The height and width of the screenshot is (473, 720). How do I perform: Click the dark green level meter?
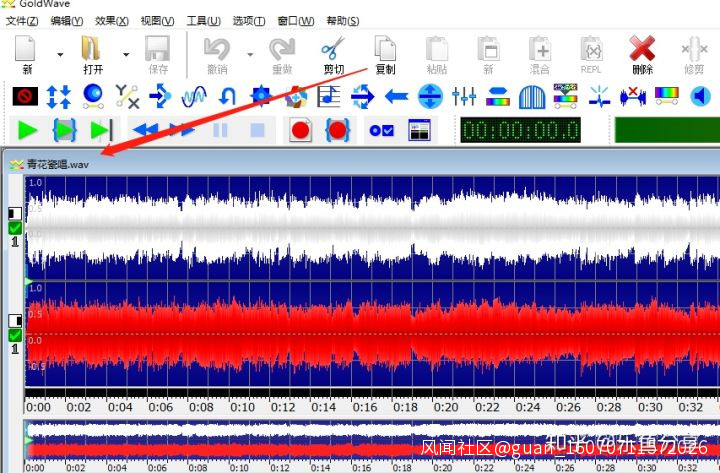[x=667, y=130]
